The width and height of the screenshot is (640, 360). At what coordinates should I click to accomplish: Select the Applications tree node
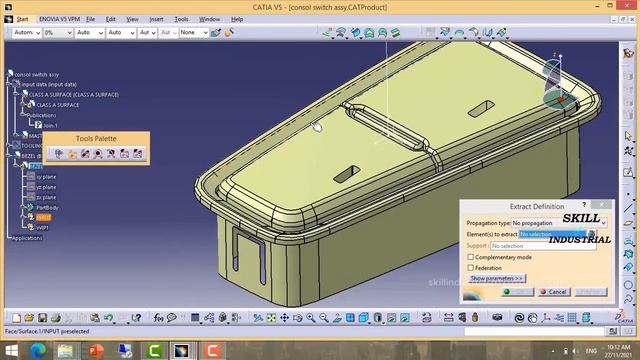[x=27, y=238]
